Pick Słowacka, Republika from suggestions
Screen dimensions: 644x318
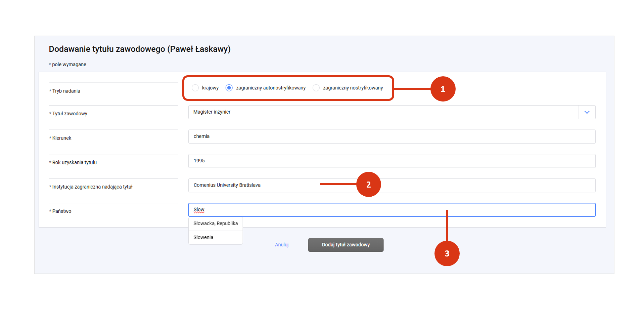point(216,224)
